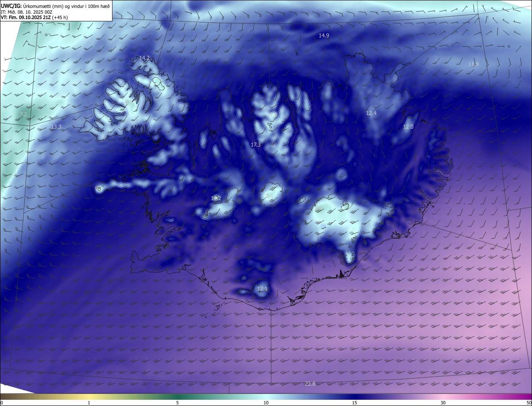532x406 pixels.
Task: Click the valid time 'VT: Fim. 09.10.2025 21Z (+45 h)'
Action: pyautogui.click(x=34, y=17)
